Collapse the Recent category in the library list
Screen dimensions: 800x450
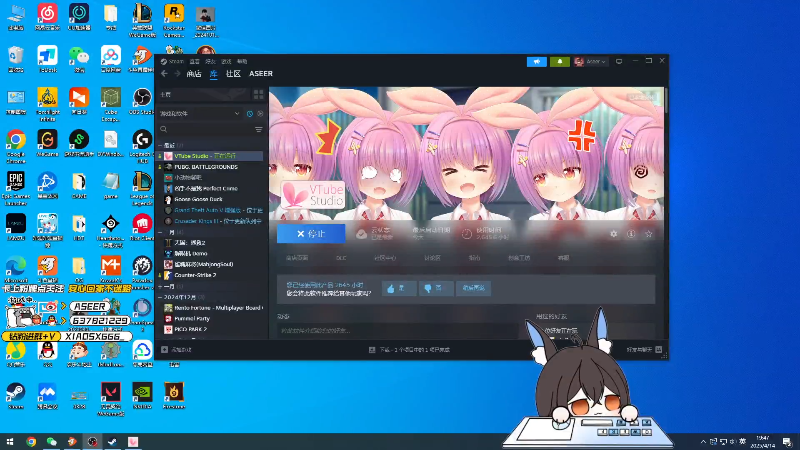tap(160, 145)
